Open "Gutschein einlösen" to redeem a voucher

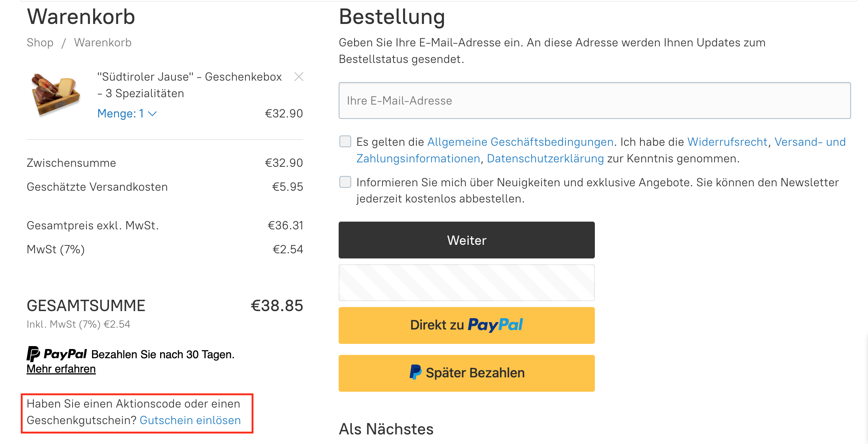tap(190, 420)
